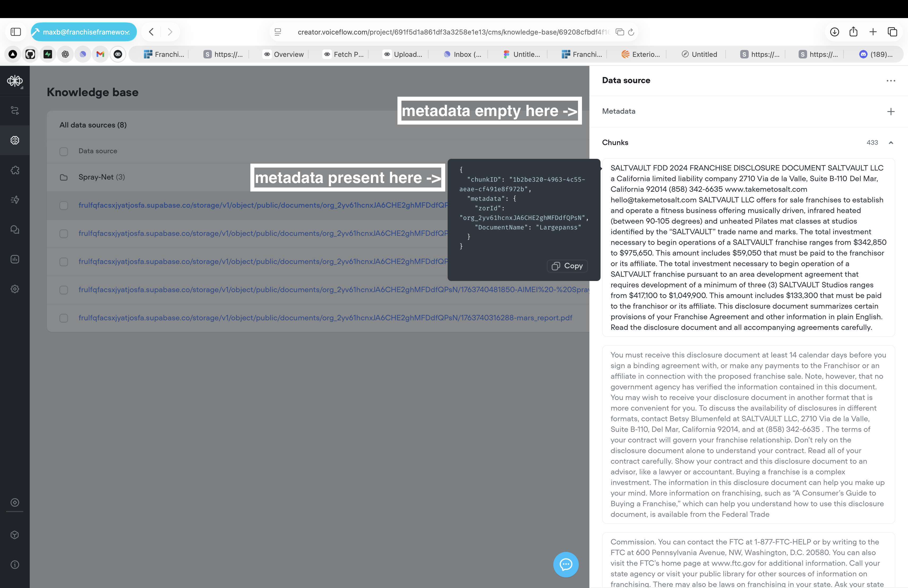Image resolution: width=908 pixels, height=588 pixels.
Task: Toggle the select-all Data source checkbox
Action: click(64, 151)
